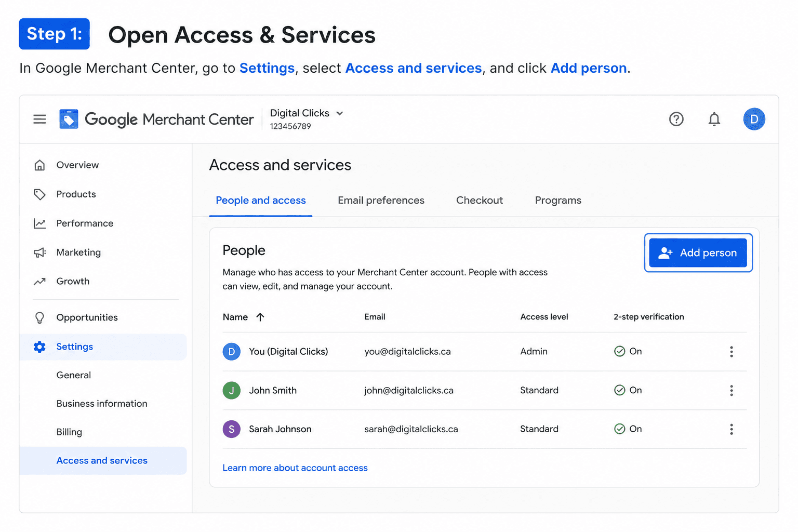This screenshot has width=798, height=532.
Task: Click the name You (Digital Clicks)
Action: point(288,352)
